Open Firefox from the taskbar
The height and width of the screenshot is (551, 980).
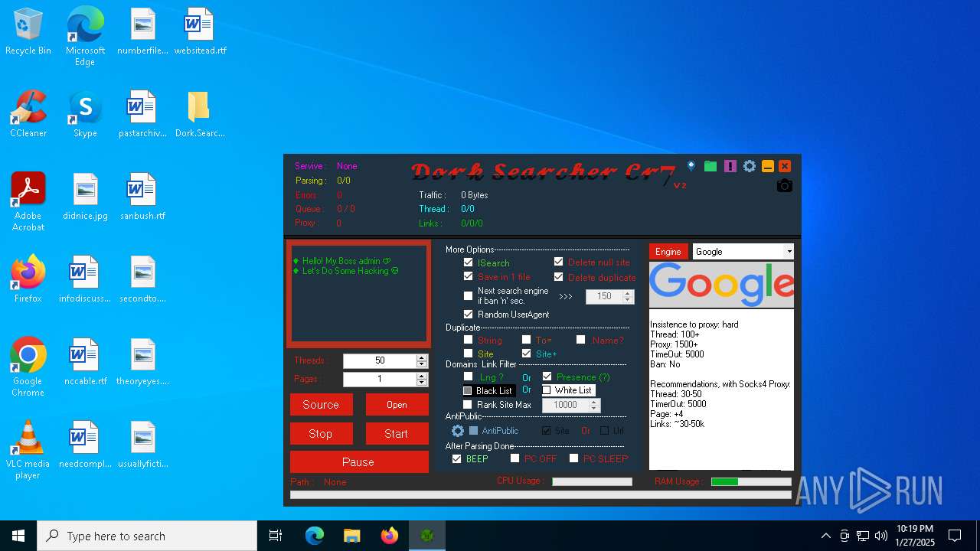[x=390, y=536]
